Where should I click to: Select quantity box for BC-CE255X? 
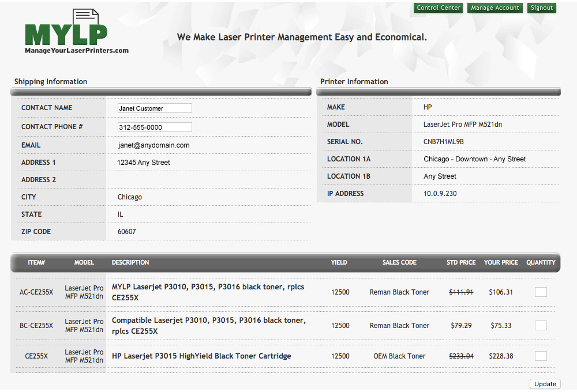(x=541, y=326)
